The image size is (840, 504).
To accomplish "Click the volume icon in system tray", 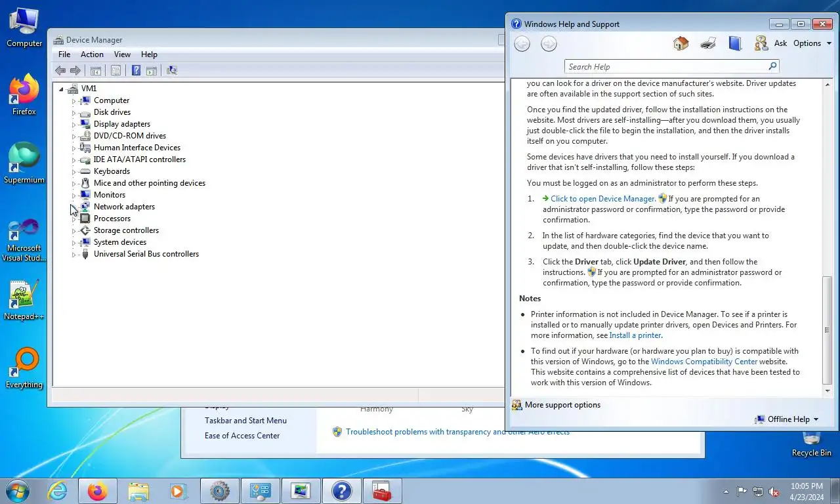I will pos(774,492).
